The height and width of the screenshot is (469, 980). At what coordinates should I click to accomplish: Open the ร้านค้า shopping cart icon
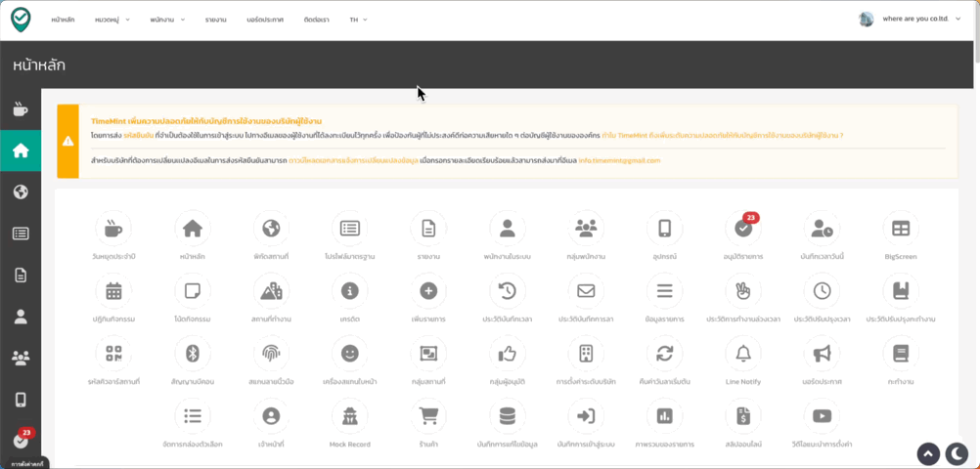[428, 416]
